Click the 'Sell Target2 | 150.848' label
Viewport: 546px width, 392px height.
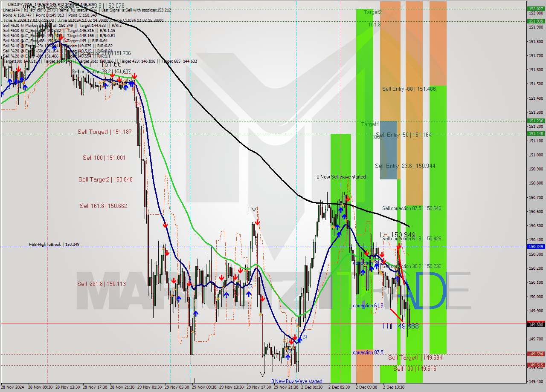(x=105, y=179)
